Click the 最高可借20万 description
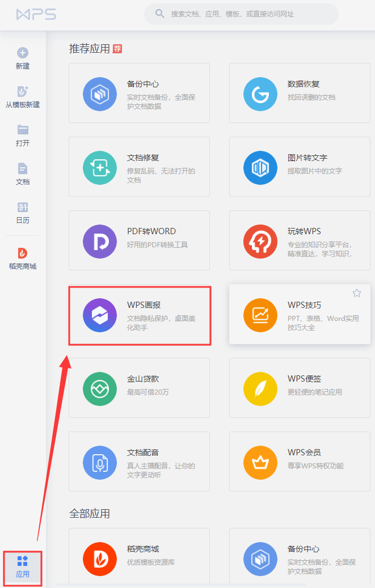The width and height of the screenshot is (375, 588). (x=148, y=392)
